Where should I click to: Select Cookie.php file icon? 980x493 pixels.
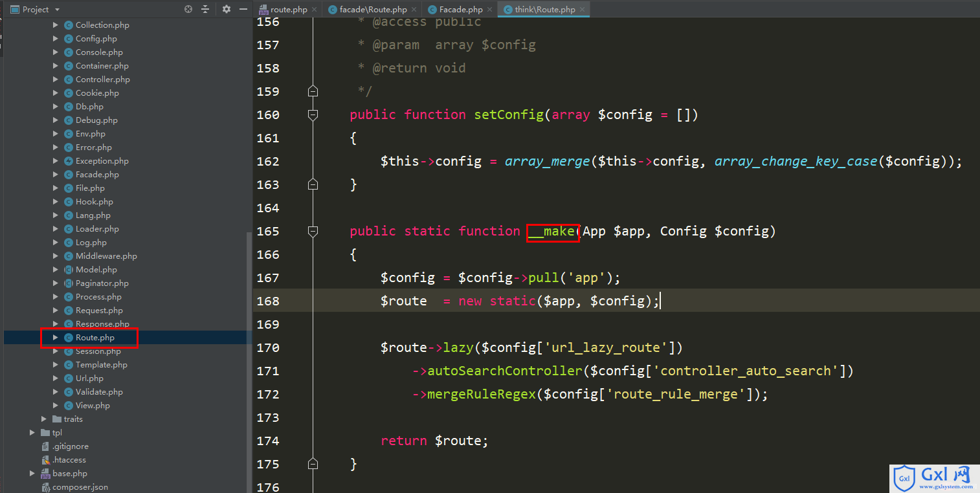coord(69,93)
